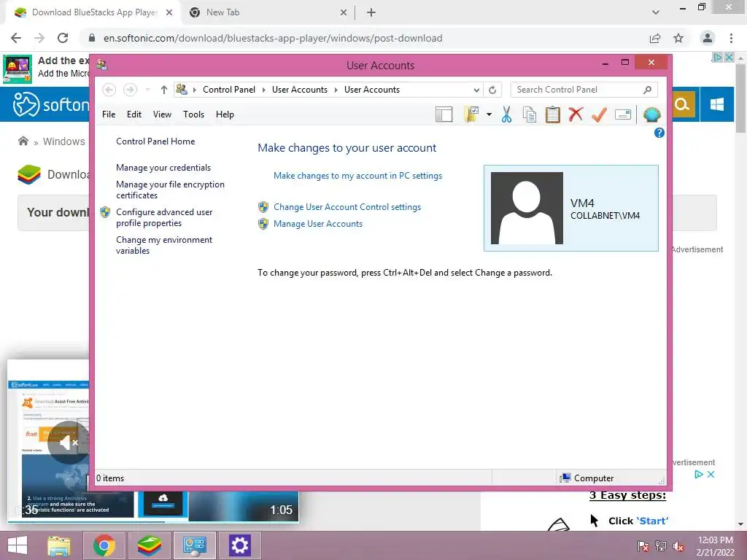
Task: Open the blue Help question mark
Action: pyautogui.click(x=659, y=133)
